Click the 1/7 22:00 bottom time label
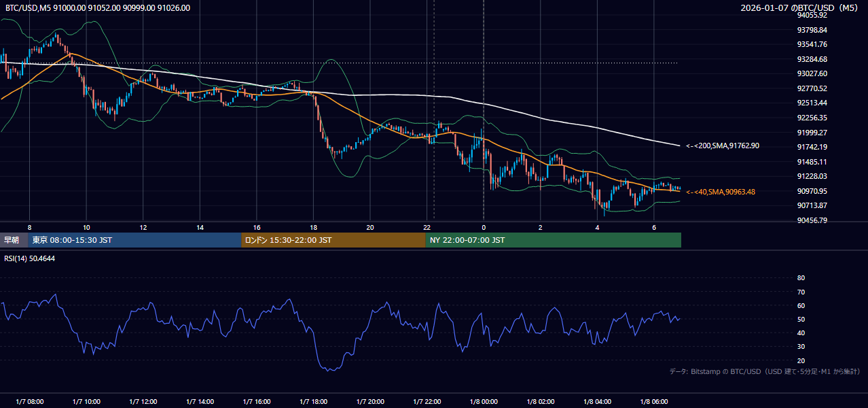This screenshot has width=868, height=408. 427,402
